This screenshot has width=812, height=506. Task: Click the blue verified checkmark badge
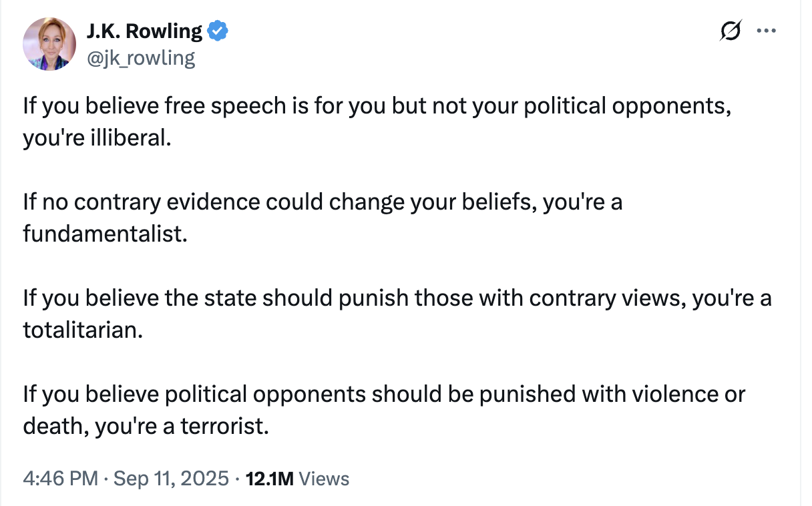point(218,31)
